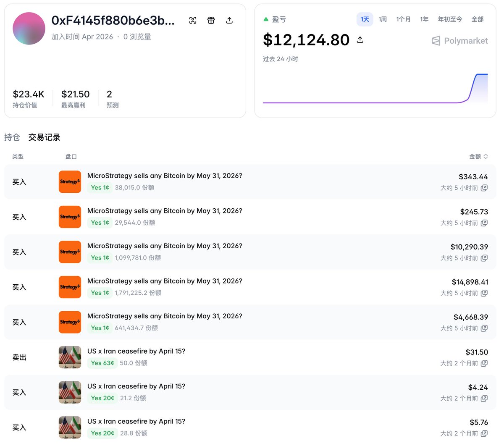This screenshot has height=446, width=504.
Task: Click the profile share upload icon
Action: tap(229, 20)
